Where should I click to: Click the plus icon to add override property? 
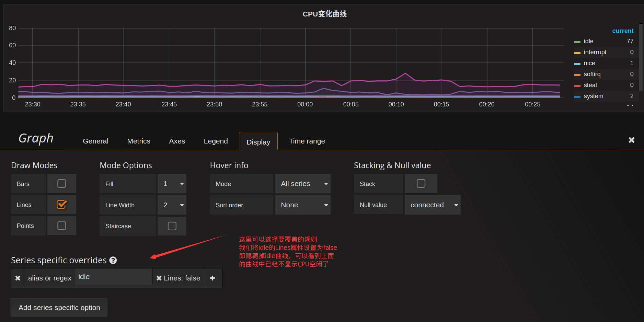[x=212, y=278]
